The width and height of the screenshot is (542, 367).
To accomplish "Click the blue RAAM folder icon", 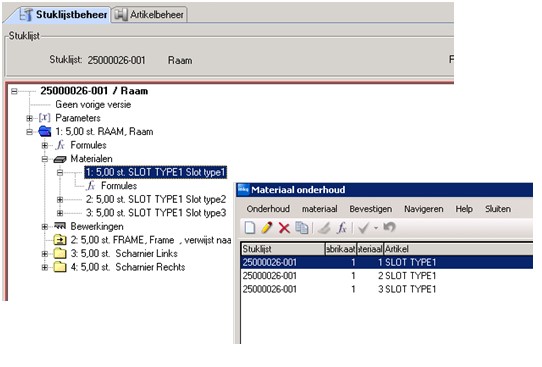I will pyautogui.click(x=45, y=131).
